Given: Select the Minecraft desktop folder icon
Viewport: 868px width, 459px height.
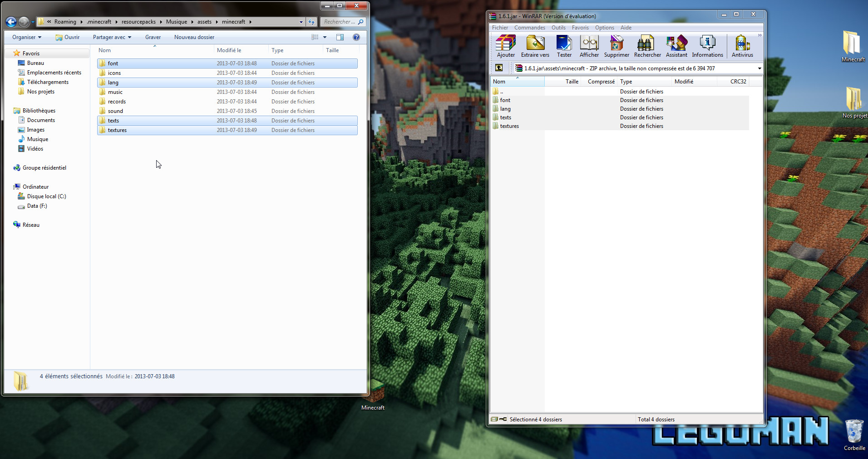Looking at the screenshot, I should coord(853,46).
